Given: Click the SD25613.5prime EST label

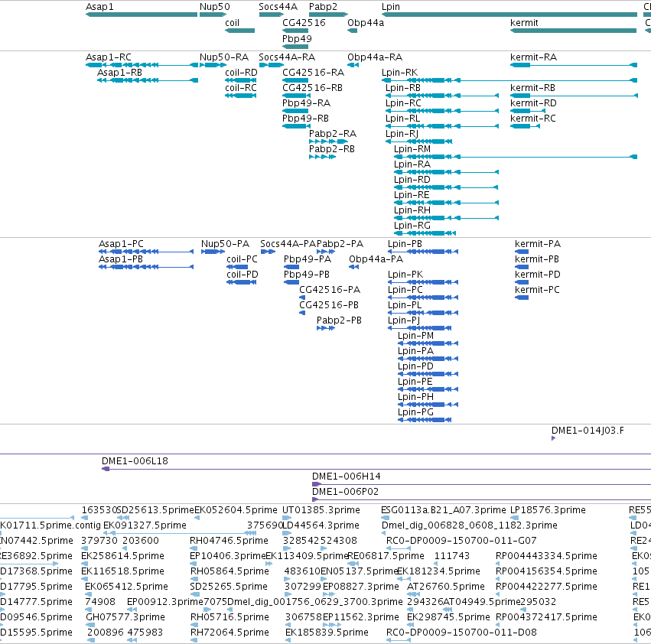Looking at the screenshot, I should (156, 510).
